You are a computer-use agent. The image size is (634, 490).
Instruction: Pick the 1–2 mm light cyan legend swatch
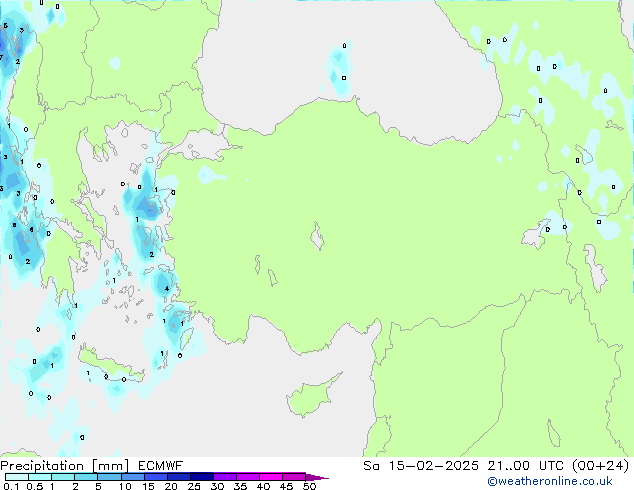63,477
